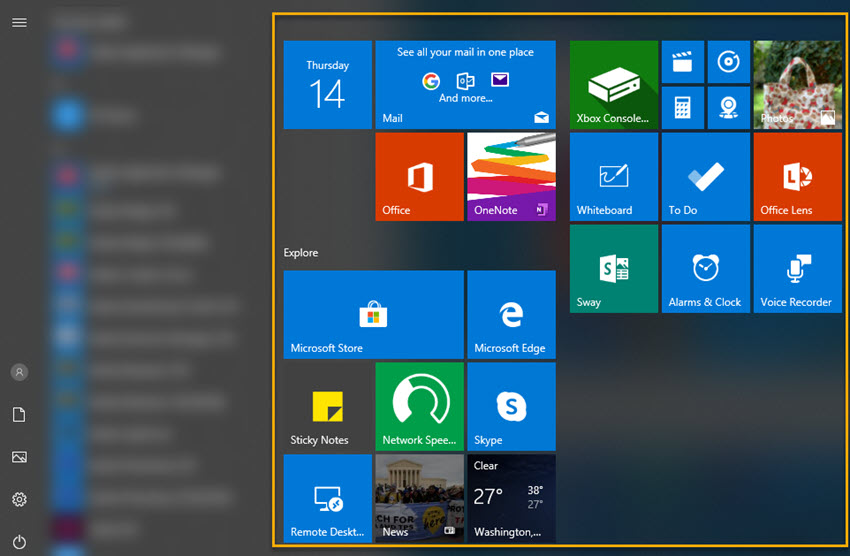
Task: Launch the Office tile
Action: (420, 177)
